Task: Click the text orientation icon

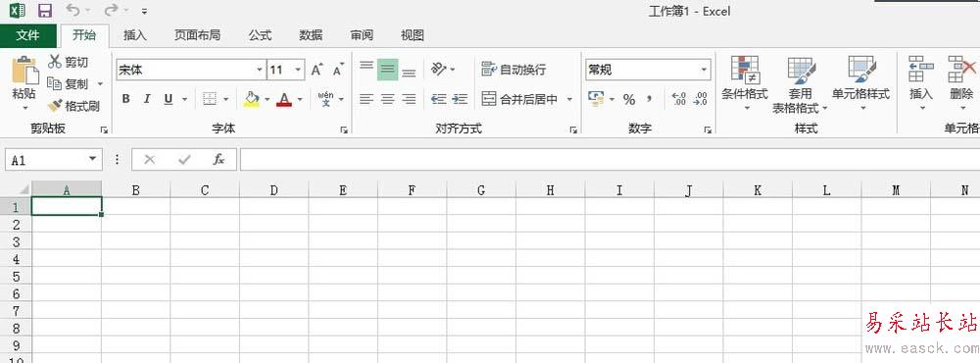Action: pos(439,69)
